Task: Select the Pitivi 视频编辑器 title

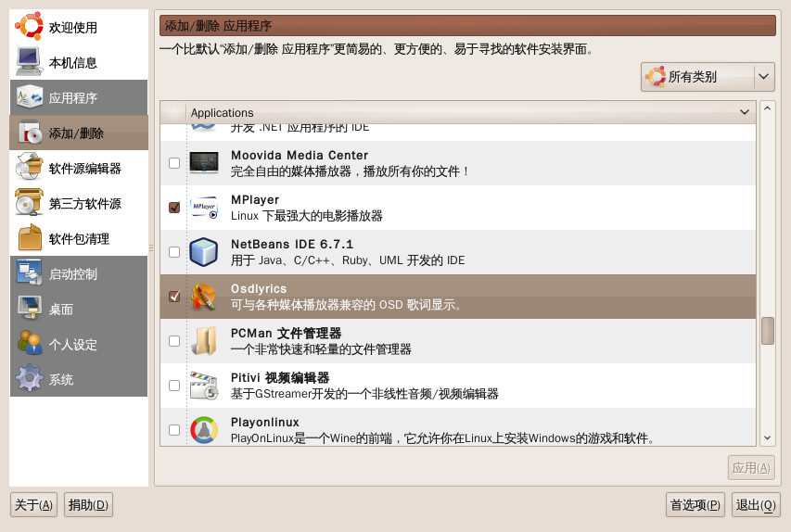Action: point(280,378)
